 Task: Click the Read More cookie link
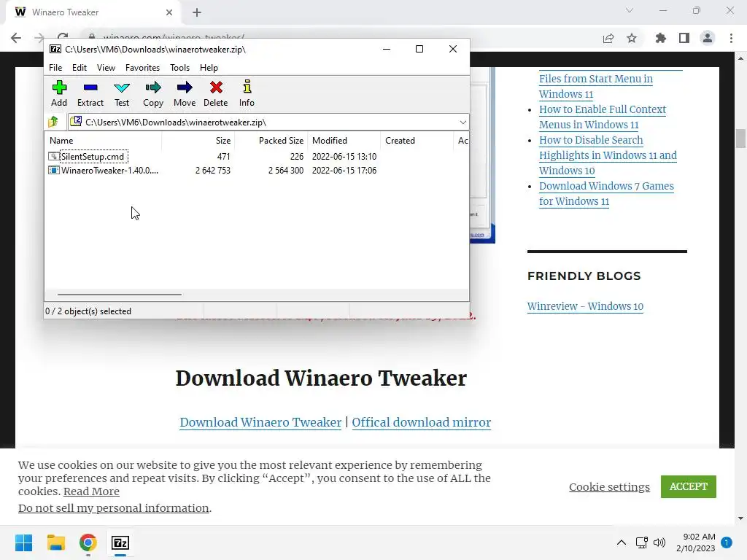click(x=91, y=491)
